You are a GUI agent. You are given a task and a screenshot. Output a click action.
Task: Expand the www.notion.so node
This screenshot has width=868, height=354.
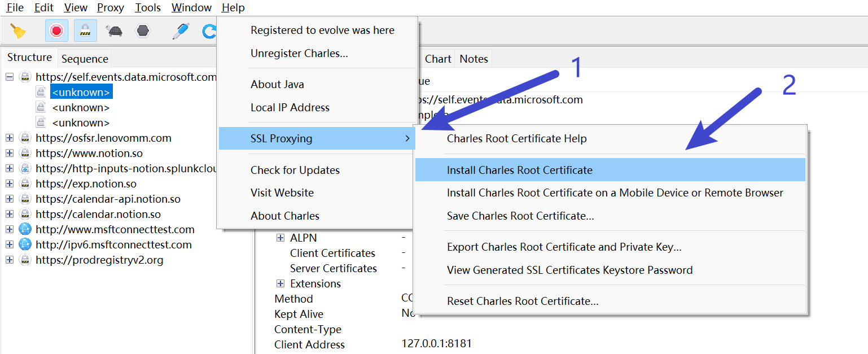click(x=10, y=153)
